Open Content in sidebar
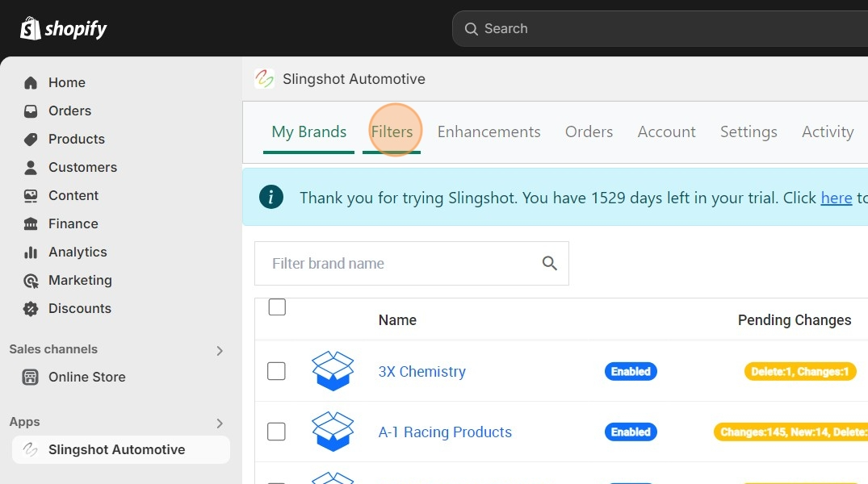Screen dimensions: 868x484 coord(73,195)
